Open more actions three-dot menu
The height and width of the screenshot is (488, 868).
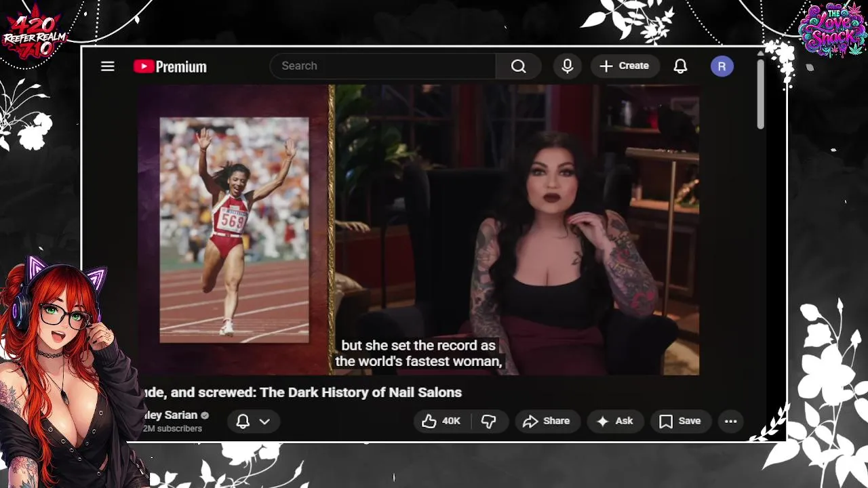tap(730, 421)
